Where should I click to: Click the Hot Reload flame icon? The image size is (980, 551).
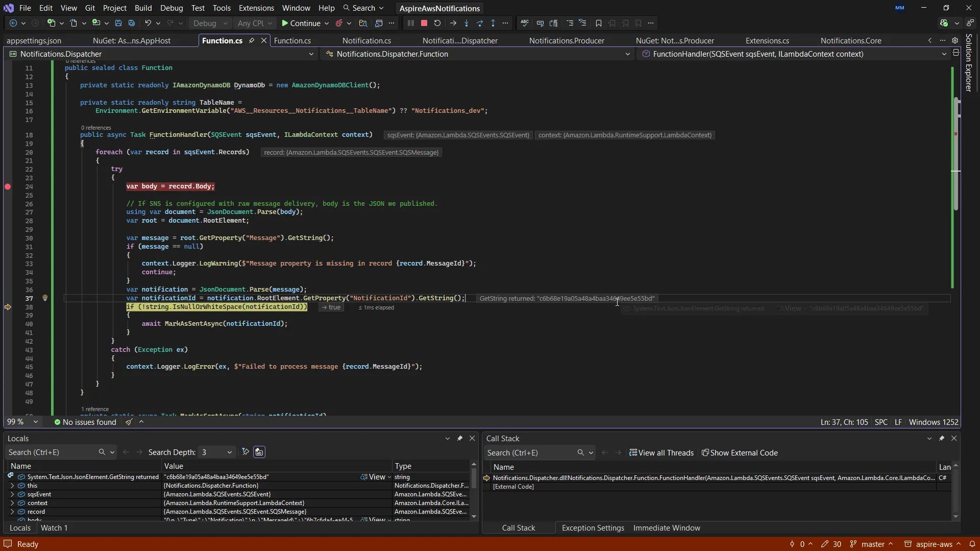339,23
